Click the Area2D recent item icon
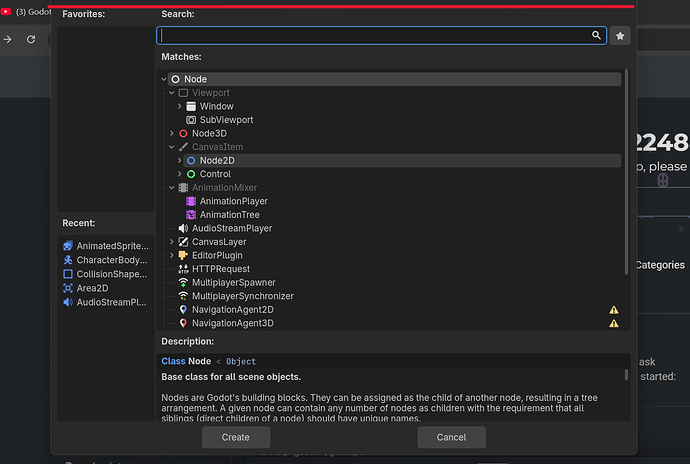The image size is (690, 464). coord(68,288)
